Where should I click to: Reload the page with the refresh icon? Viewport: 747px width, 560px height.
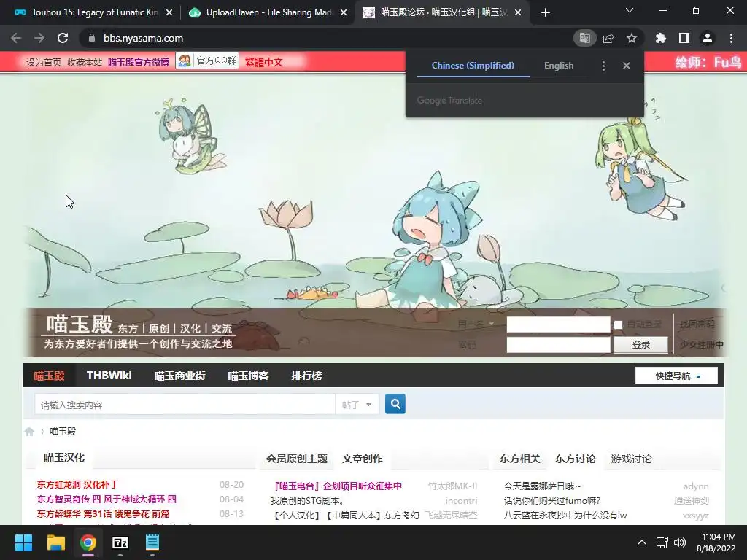point(63,38)
